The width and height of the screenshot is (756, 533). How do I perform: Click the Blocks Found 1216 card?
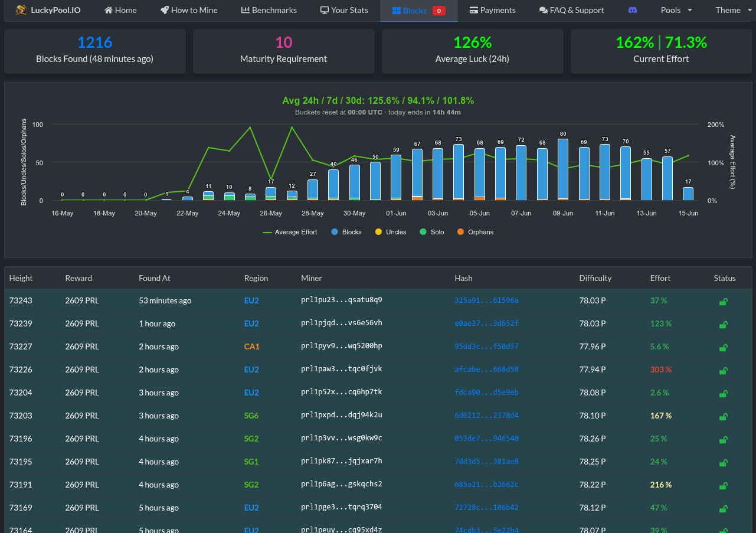click(95, 51)
